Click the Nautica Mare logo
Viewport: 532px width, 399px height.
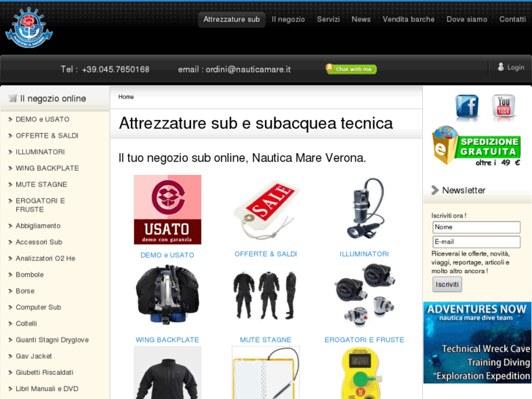[x=29, y=28]
